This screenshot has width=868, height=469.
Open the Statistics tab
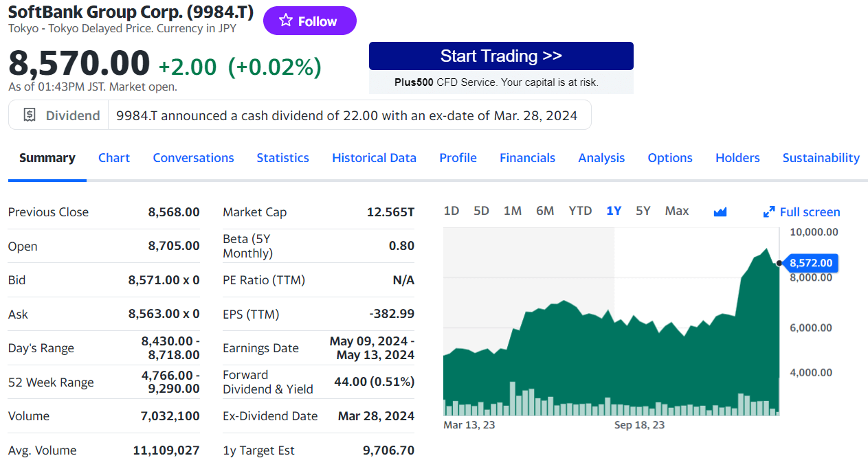pyautogui.click(x=282, y=158)
